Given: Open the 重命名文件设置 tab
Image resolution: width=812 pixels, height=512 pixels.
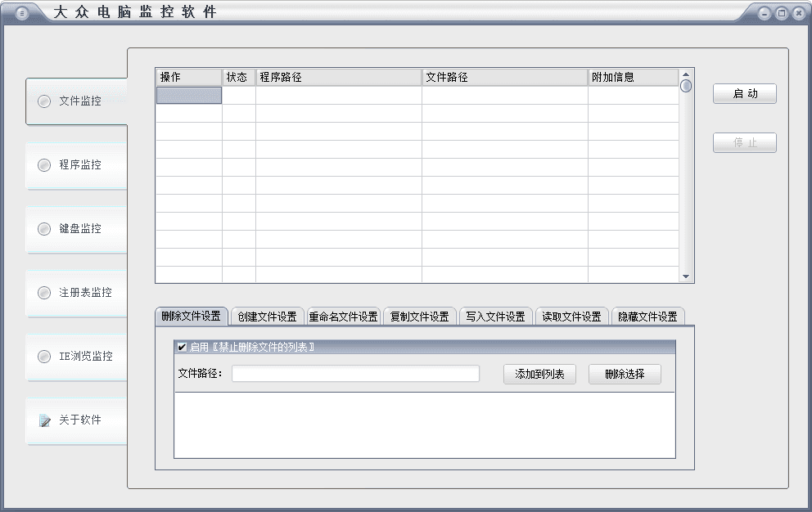Looking at the screenshot, I should tap(343, 317).
